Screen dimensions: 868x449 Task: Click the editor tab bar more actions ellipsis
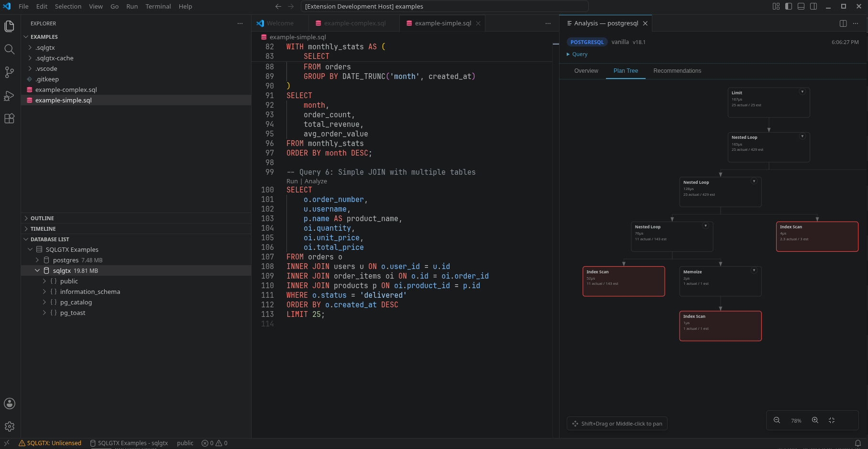point(548,23)
